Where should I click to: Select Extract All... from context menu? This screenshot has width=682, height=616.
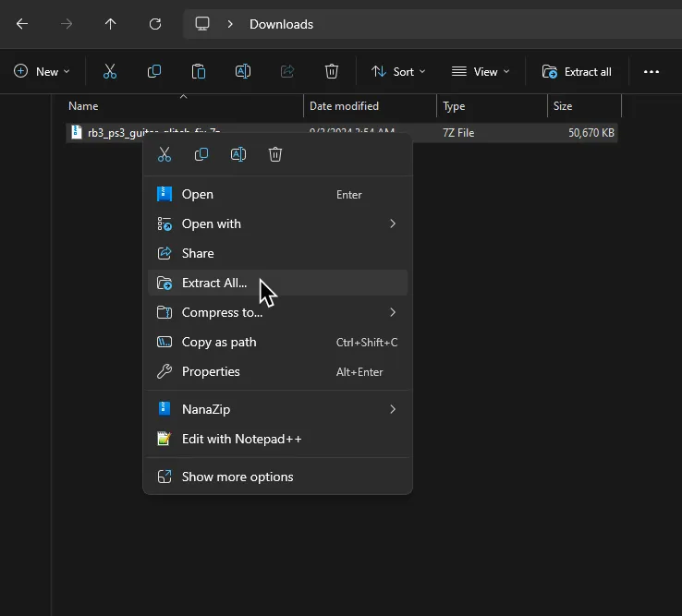214,283
